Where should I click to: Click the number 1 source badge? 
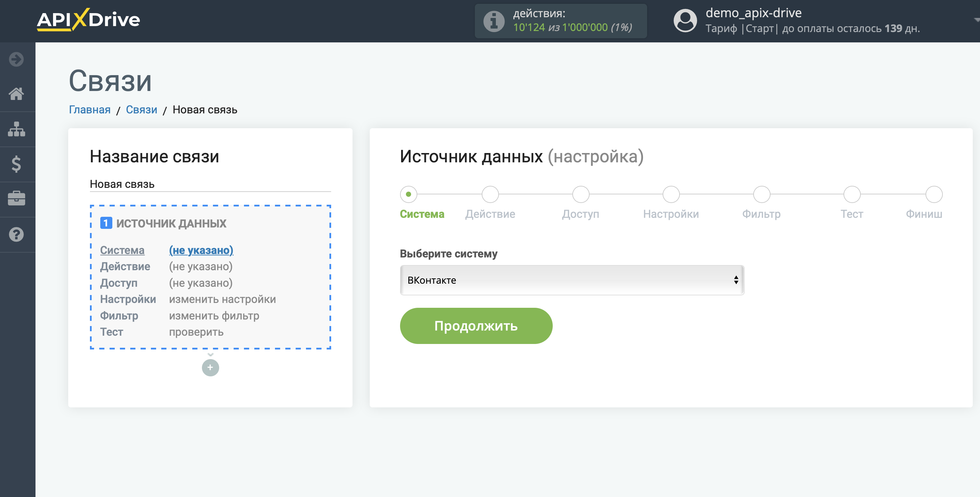[x=106, y=223]
